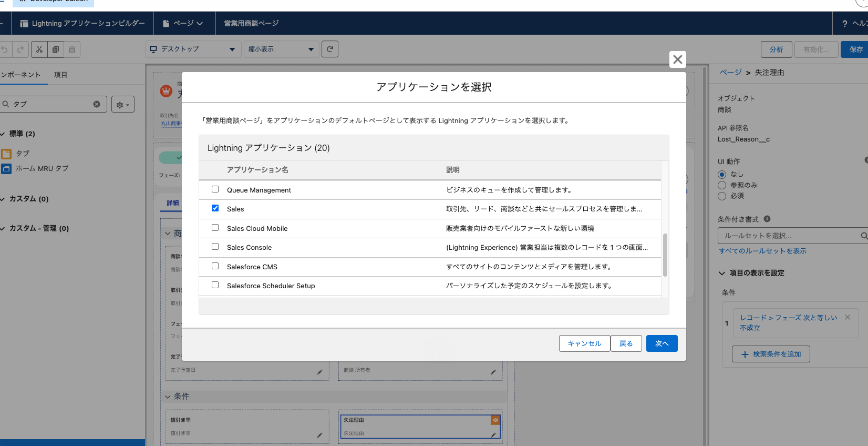The width and height of the screenshot is (868, 446).
Task: Click the ホーム MRU タブ component icon
Action: pyautogui.click(x=6, y=169)
